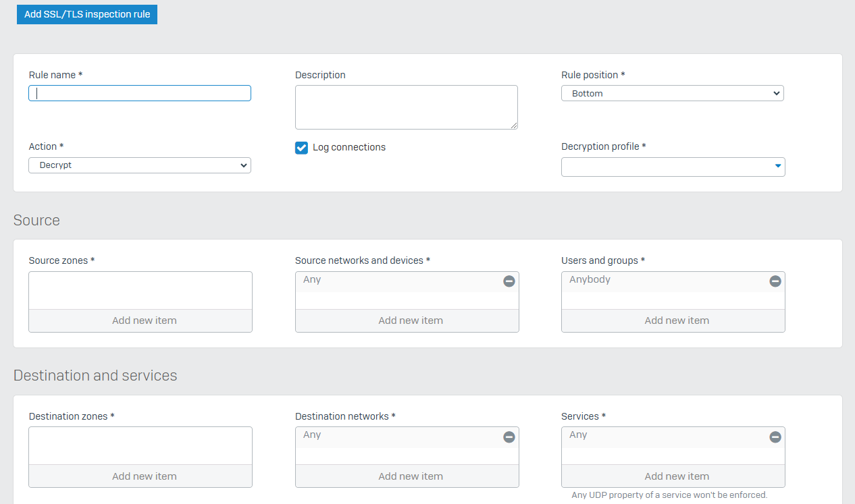Open the Rule position dropdown
This screenshot has height=504, width=855.
pos(672,94)
